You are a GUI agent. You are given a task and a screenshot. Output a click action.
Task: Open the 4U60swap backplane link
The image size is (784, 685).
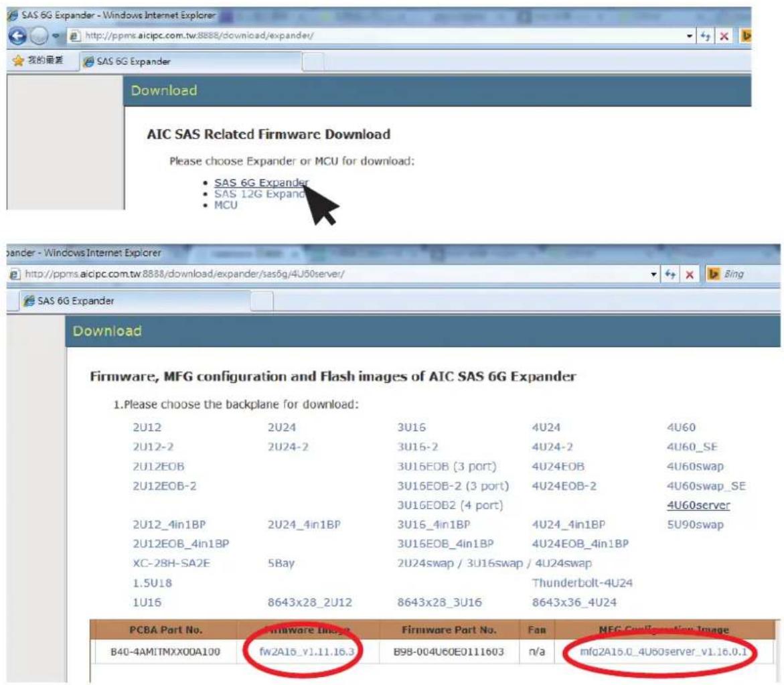[x=695, y=467]
